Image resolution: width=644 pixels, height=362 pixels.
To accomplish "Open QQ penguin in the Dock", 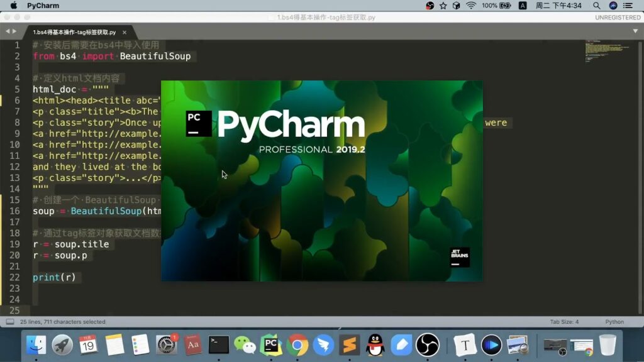I will 375,345.
